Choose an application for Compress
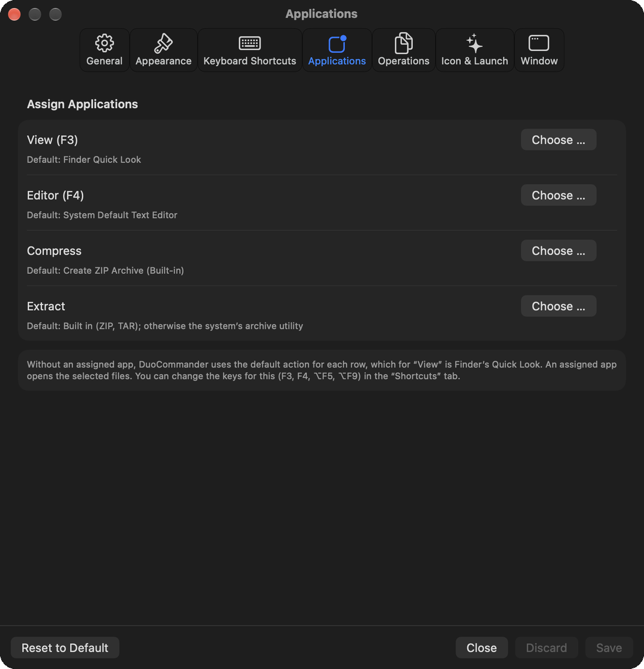Screen dimensions: 644x669 click(558, 251)
